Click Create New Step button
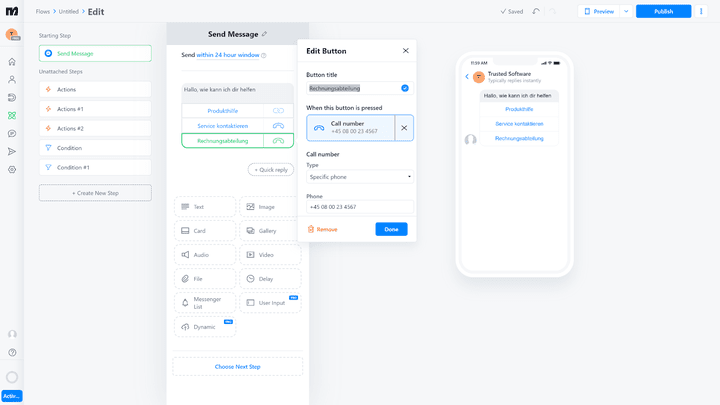The image size is (720, 405). [95, 193]
